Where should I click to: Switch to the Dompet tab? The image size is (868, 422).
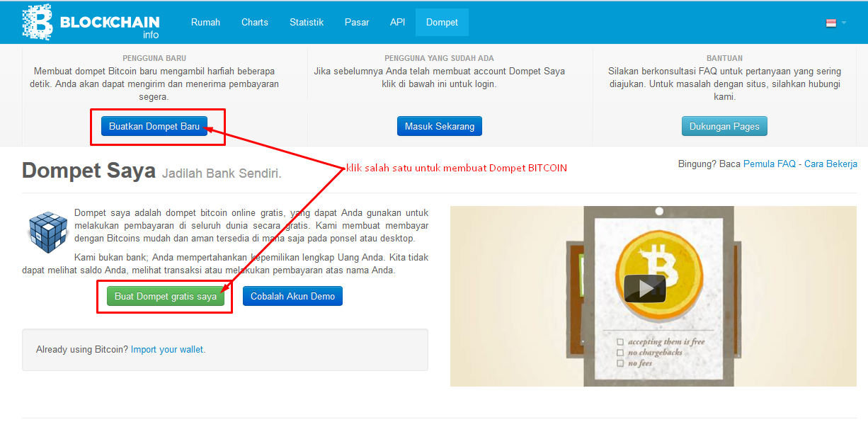442,22
